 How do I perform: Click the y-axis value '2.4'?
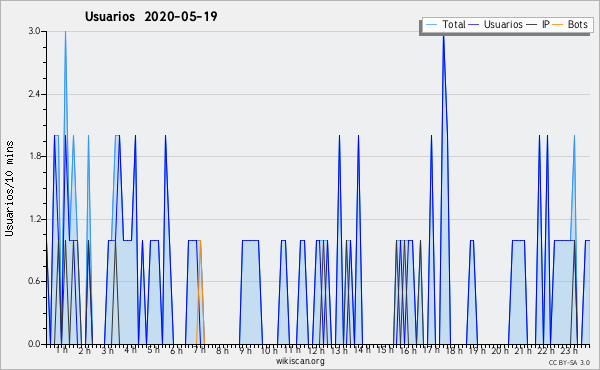(34, 94)
